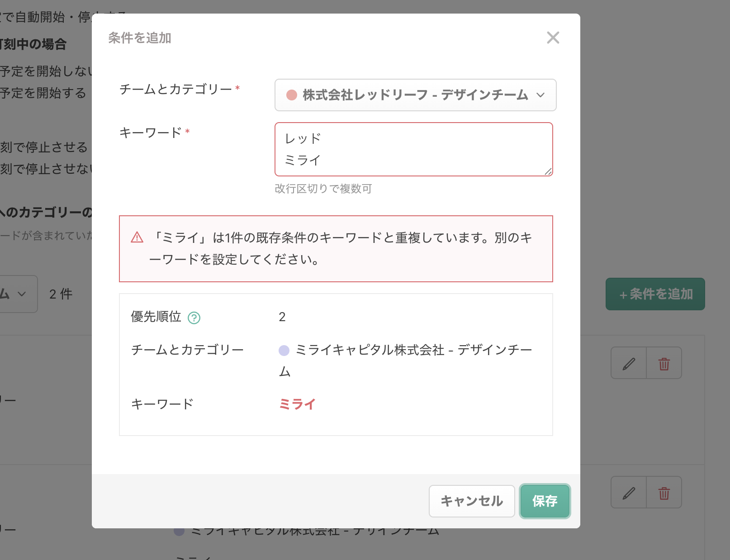Click the red dot next to 株式会社レッドリーフ

point(292,95)
